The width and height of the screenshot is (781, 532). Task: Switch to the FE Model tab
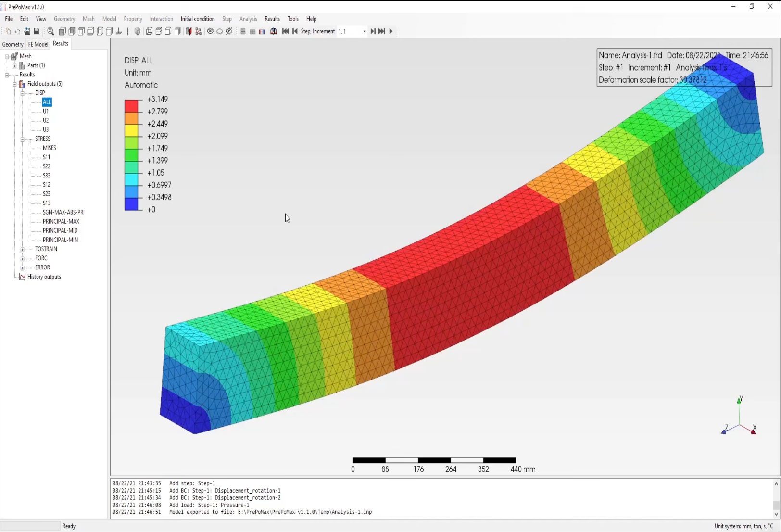coord(38,44)
